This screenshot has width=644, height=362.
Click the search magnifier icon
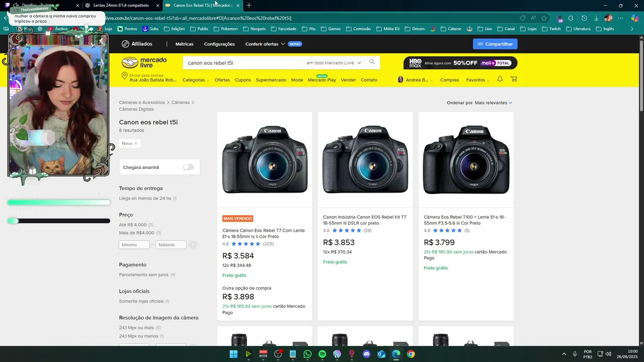pyautogui.click(x=372, y=62)
